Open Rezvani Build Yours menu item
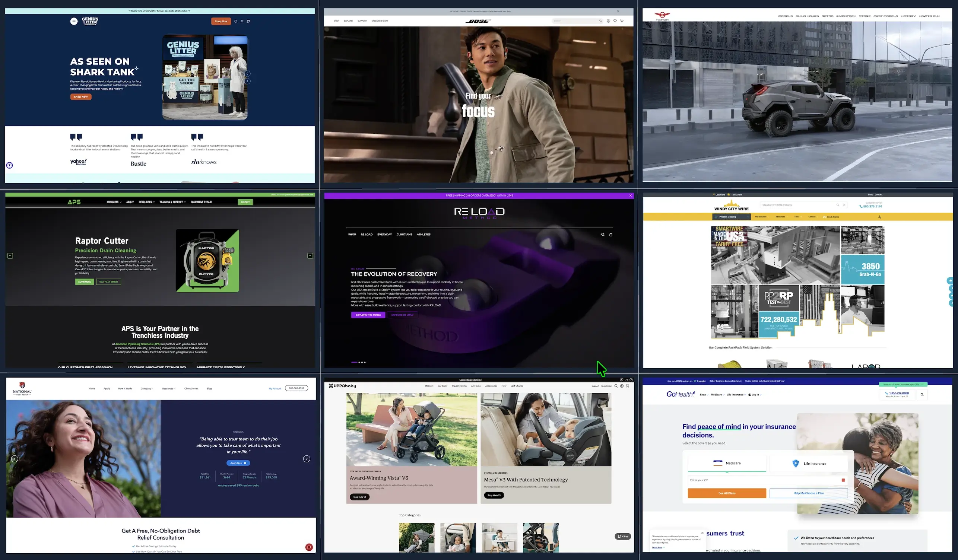Image resolution: width=958 pixels, height=560 pixels. (x=807, y=16)
